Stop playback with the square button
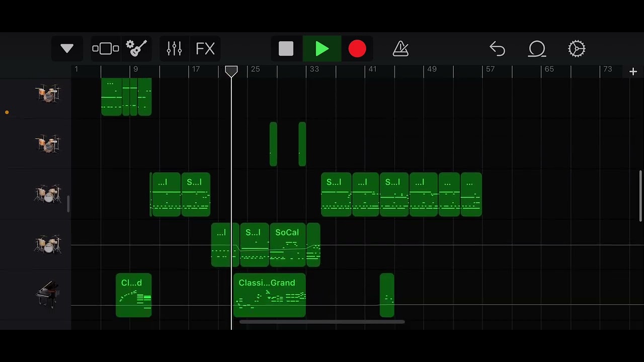Image resolution: width=644 pixels, height=362 pixels. pyautogui.click(x=286, y=49)
